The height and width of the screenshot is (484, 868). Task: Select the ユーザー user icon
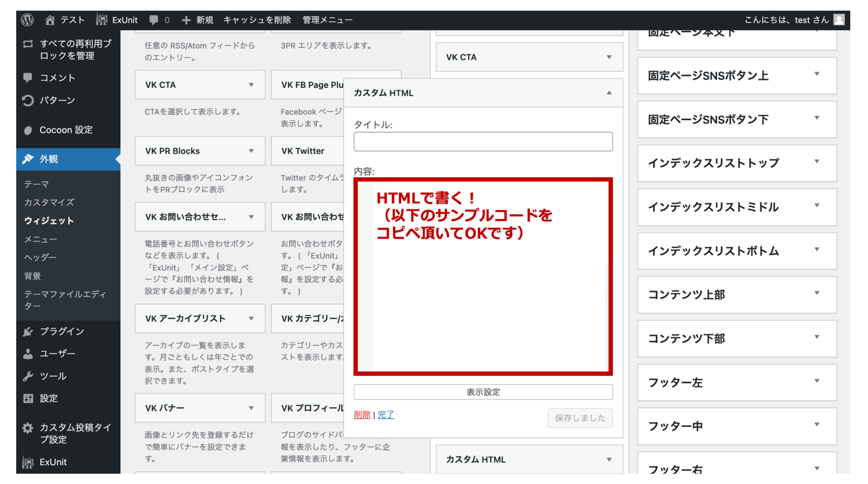click(27, 353)
